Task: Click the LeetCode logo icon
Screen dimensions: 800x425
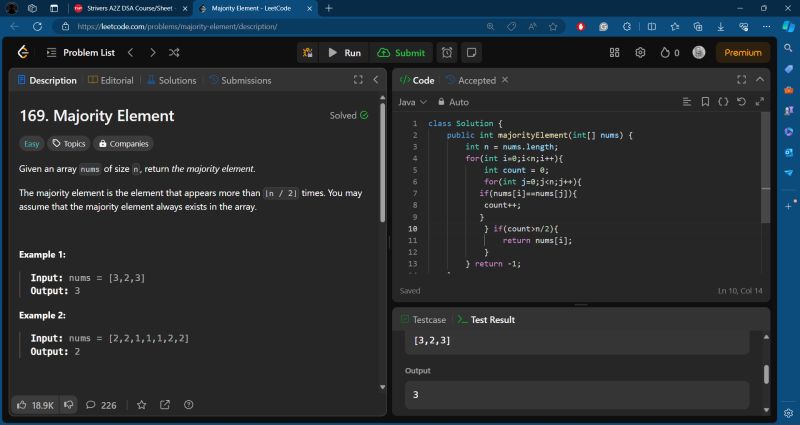Action: coord(22,52)
